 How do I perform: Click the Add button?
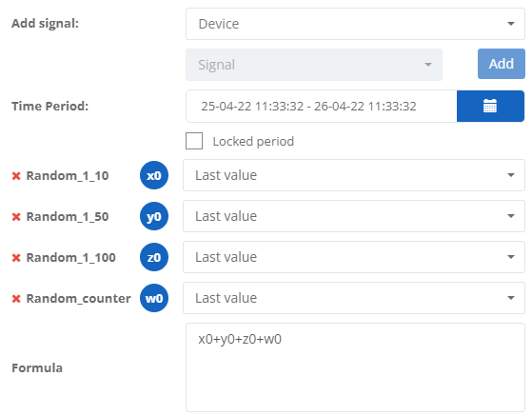point(502,64)
